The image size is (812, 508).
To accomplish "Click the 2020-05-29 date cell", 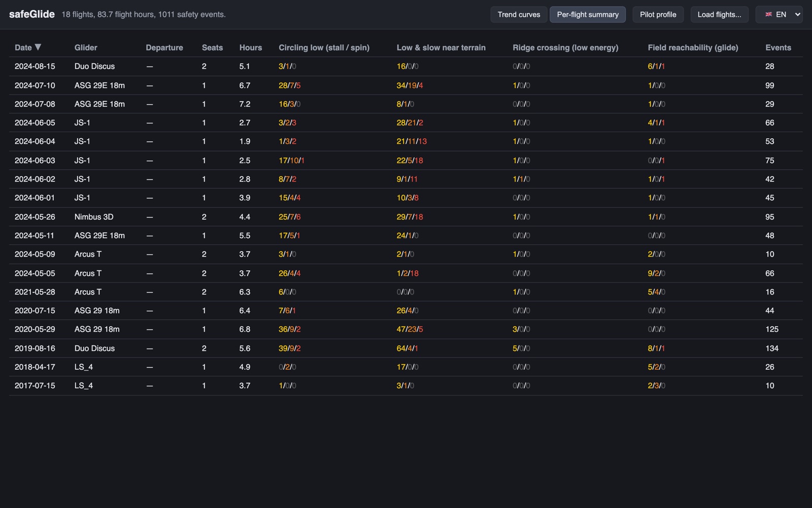I will tap(35, 329).
